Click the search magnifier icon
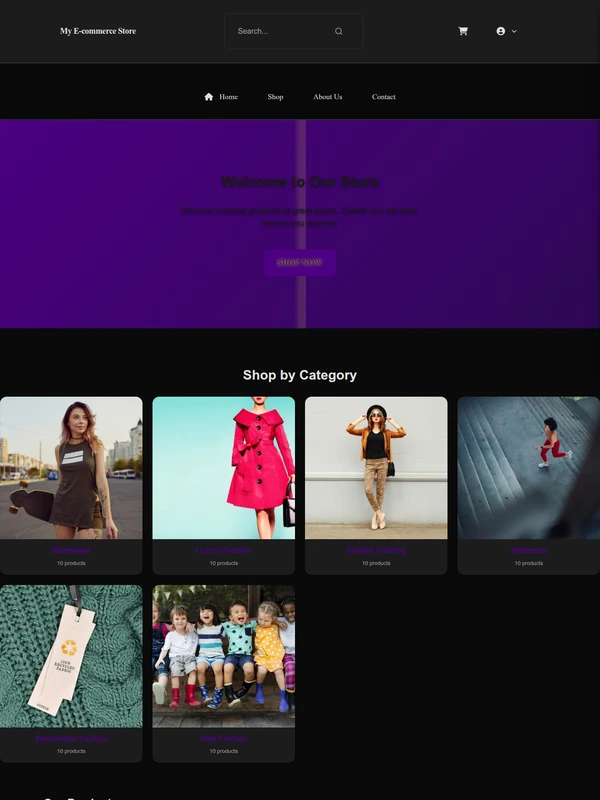Screen dimensions: 600x800 [338, 31]
